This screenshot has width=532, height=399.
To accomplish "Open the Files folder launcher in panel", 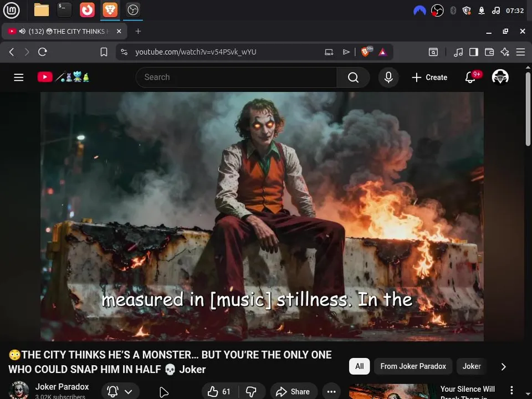I will click(42, 10).
